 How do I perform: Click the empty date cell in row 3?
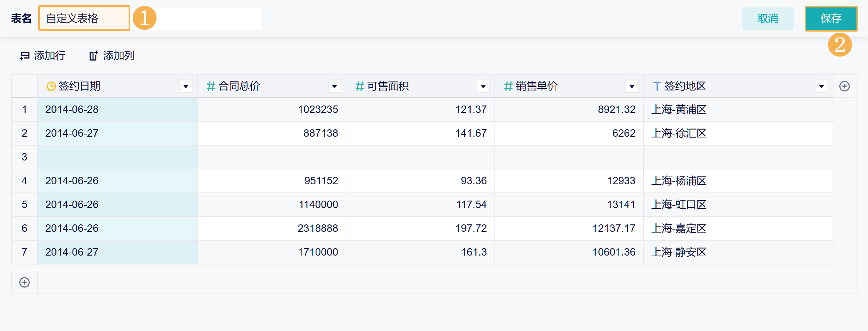click(x=117, y=157)
